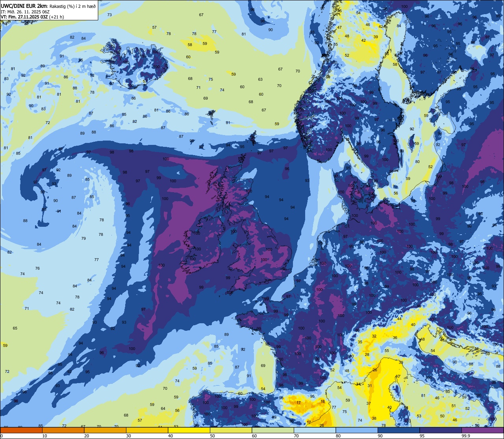
Task: Click the '28' humidity value on the map
Action: (x=367, y=355)
